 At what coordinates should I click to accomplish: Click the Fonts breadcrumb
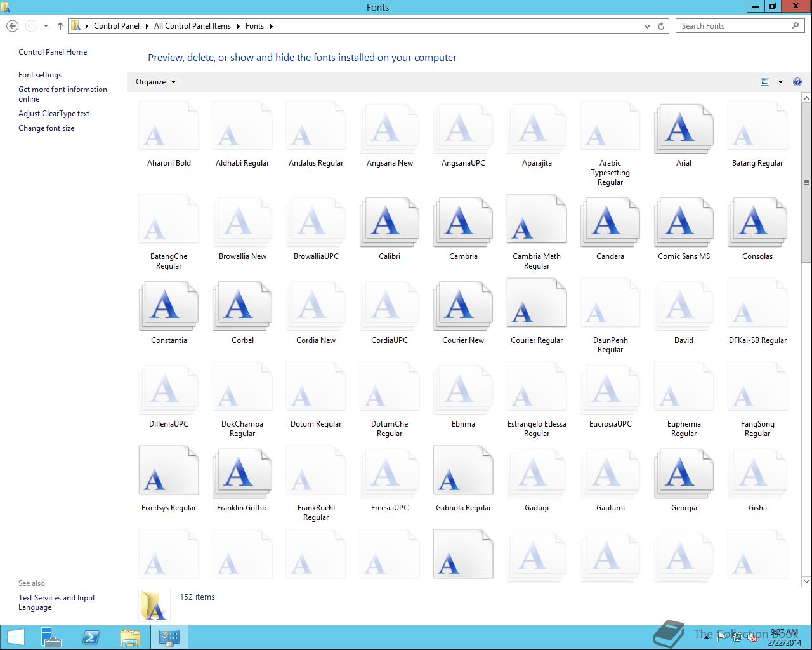pyautogui.click(x=254, y=26)
